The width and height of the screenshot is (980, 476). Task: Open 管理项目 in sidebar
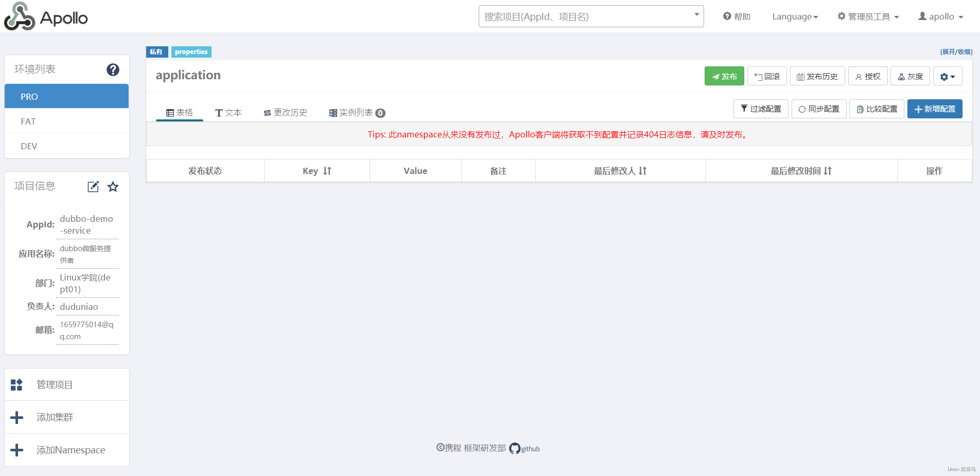(67, 384)
